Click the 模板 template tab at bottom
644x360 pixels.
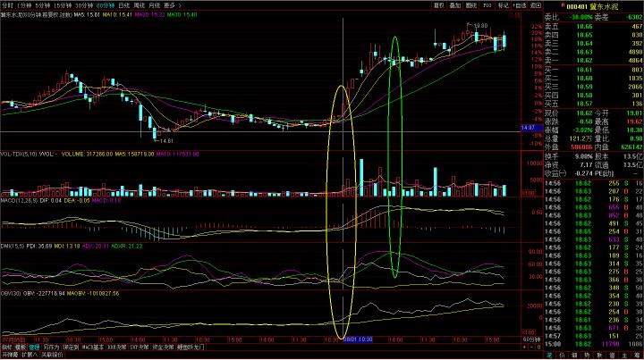tap(20, 347)
